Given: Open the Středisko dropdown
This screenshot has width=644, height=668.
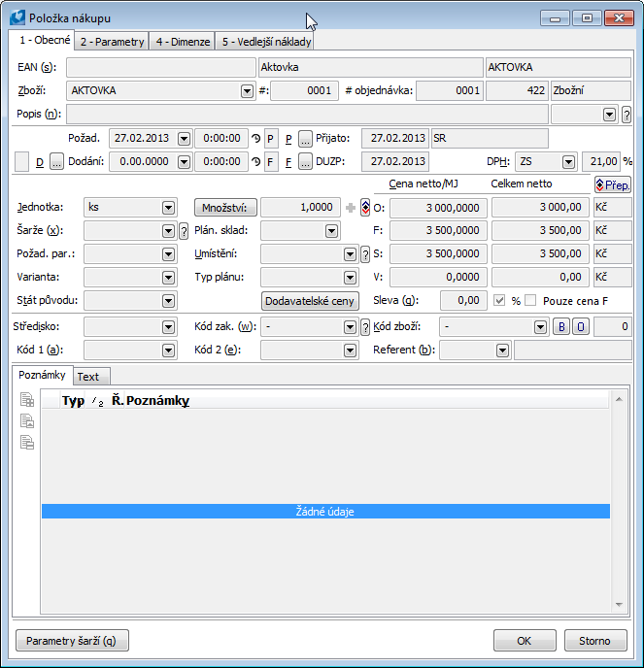Looking at the screenshot, I should pos(168,327).
